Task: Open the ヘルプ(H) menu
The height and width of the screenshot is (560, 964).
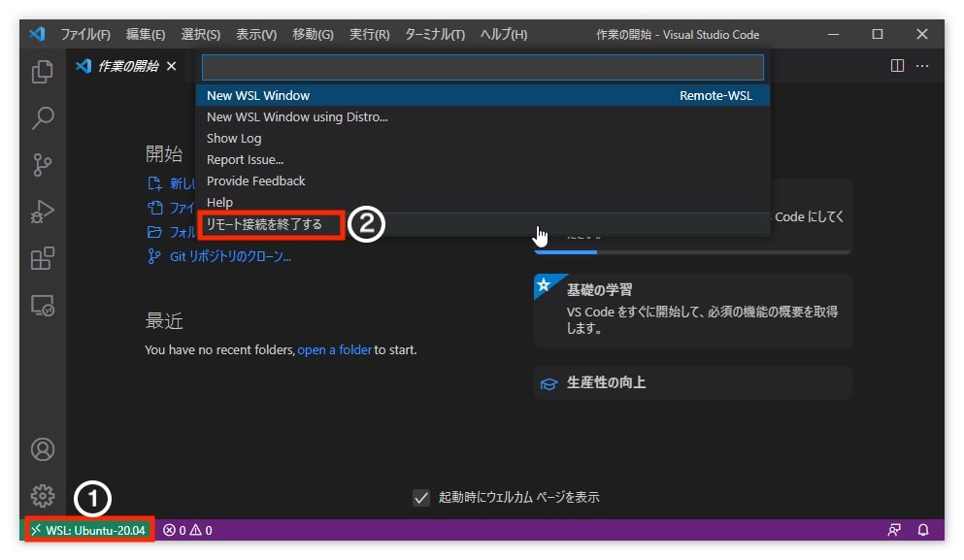Action: point(504,34)
